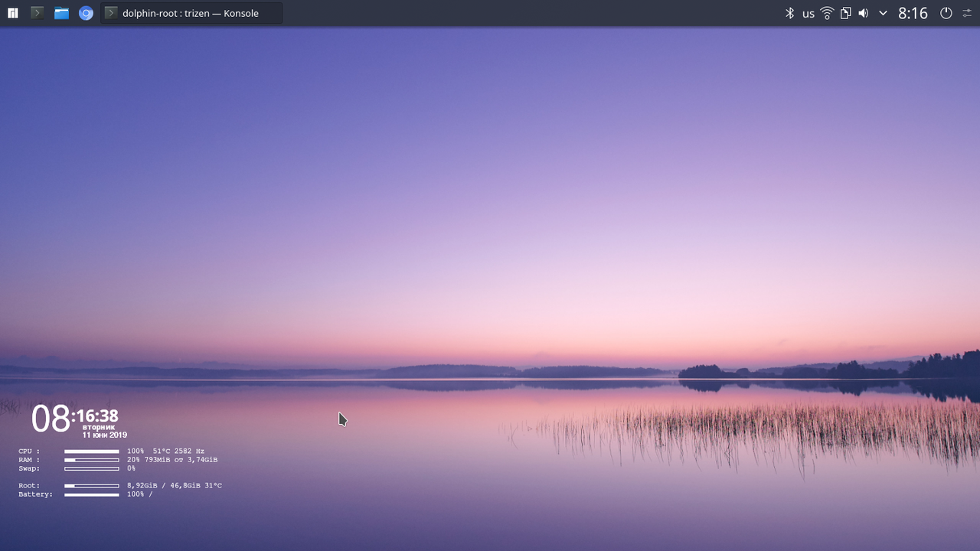Open the Wi-Fi network tray icon

tap(827, 13)
